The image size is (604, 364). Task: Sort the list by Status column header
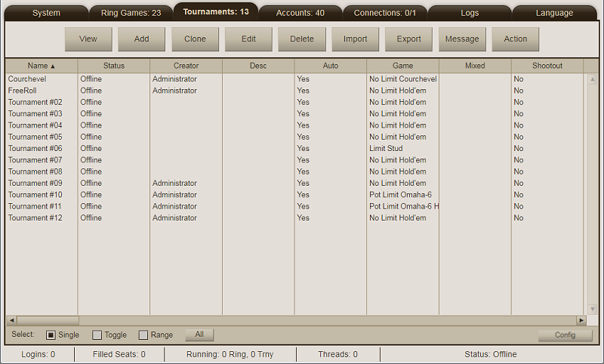point(113,66)
